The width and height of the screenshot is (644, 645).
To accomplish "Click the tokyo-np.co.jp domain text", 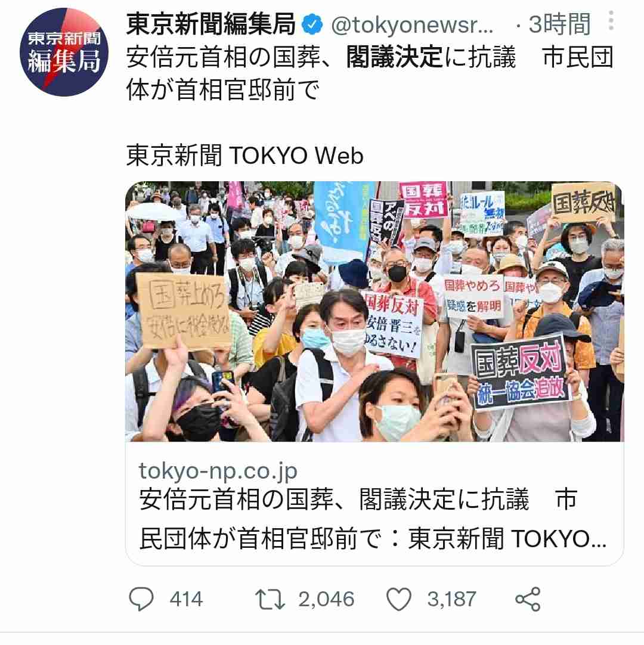I will point(218,470).
